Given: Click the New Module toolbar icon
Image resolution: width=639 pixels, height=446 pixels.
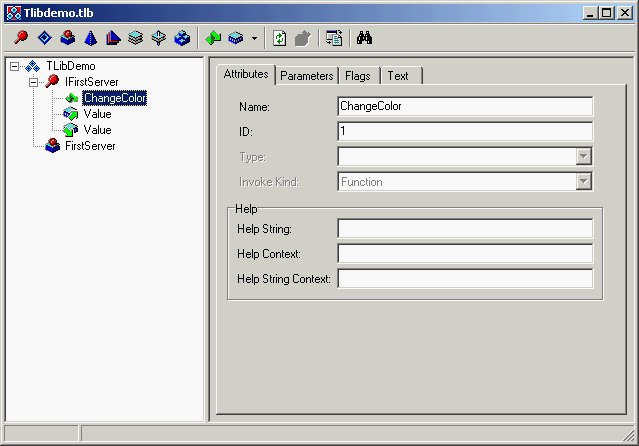Looking at the screenshot, I should 182,39.
